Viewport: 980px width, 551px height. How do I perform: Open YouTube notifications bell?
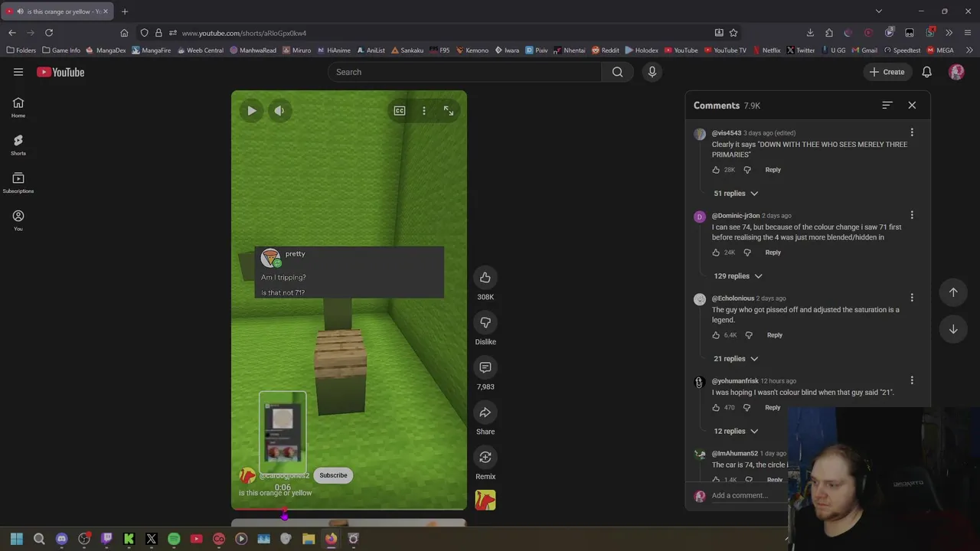927,72
